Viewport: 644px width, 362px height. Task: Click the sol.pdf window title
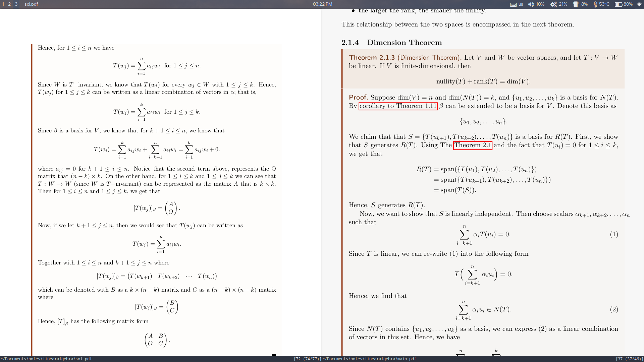click(31, 4)
